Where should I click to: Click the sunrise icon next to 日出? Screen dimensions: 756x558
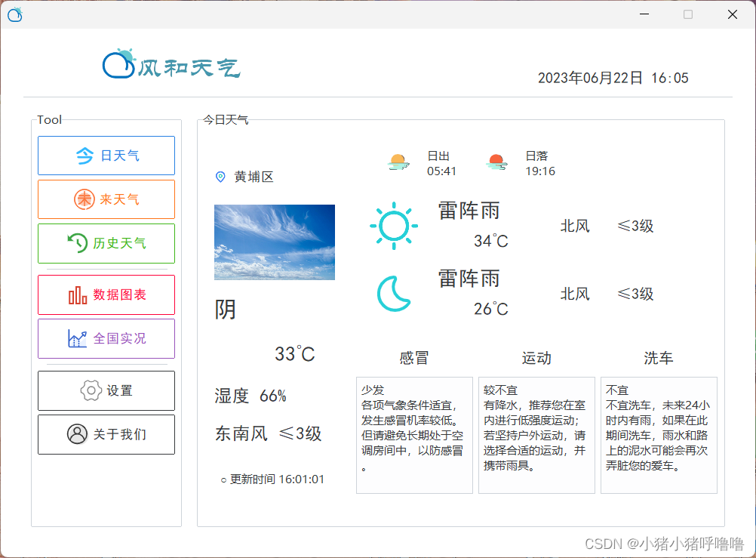pos(398,162)
